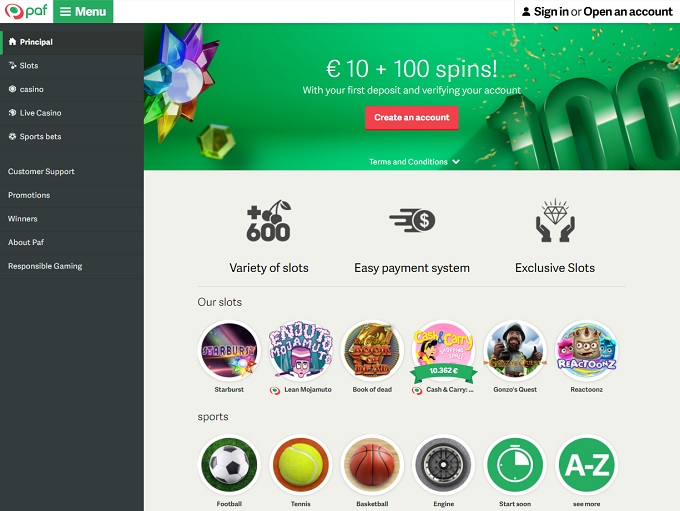Click the Engine motorsport tire icon
Screen dimensions: 680x511
443,465
